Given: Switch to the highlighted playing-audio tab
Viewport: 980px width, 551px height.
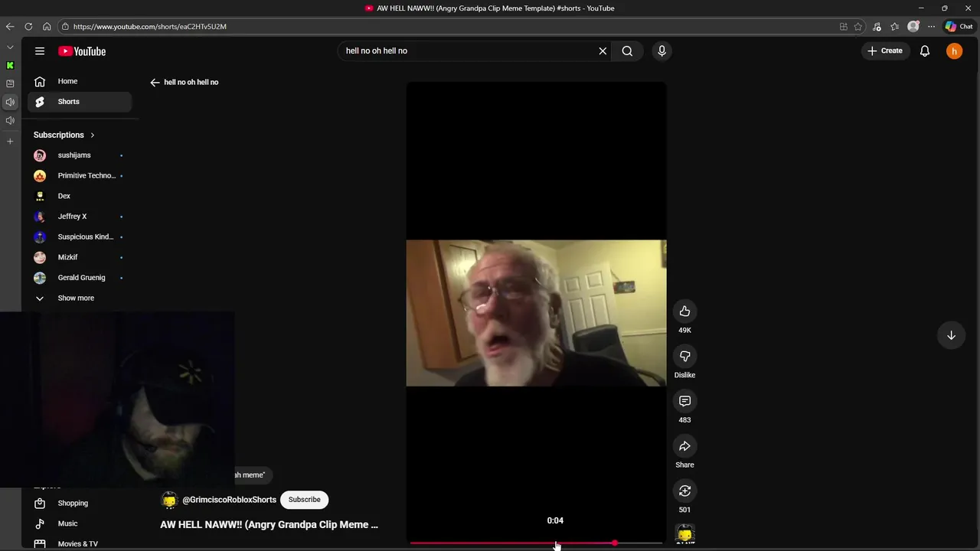Looking at the screenshot, I should [x=10, y=102].
